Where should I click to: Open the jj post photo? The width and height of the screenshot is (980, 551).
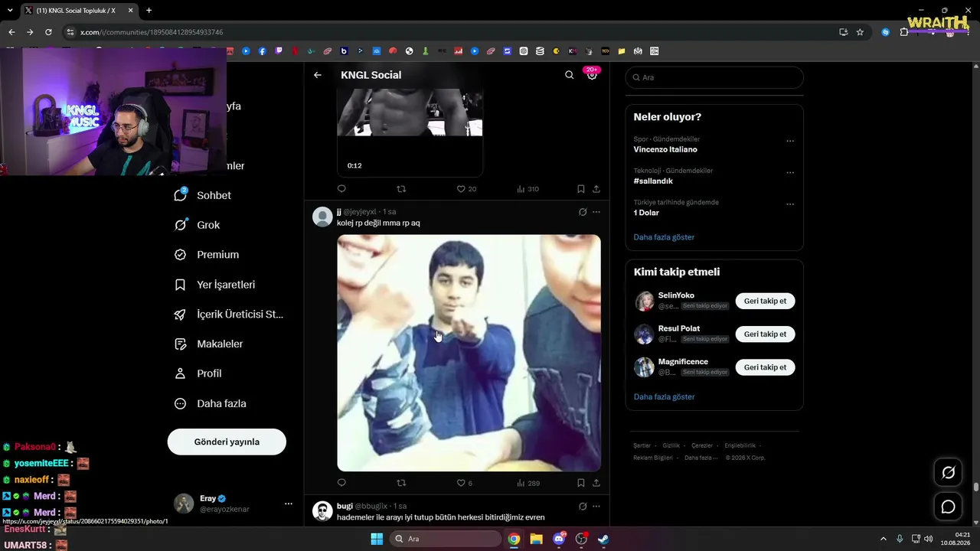point(469,353)
